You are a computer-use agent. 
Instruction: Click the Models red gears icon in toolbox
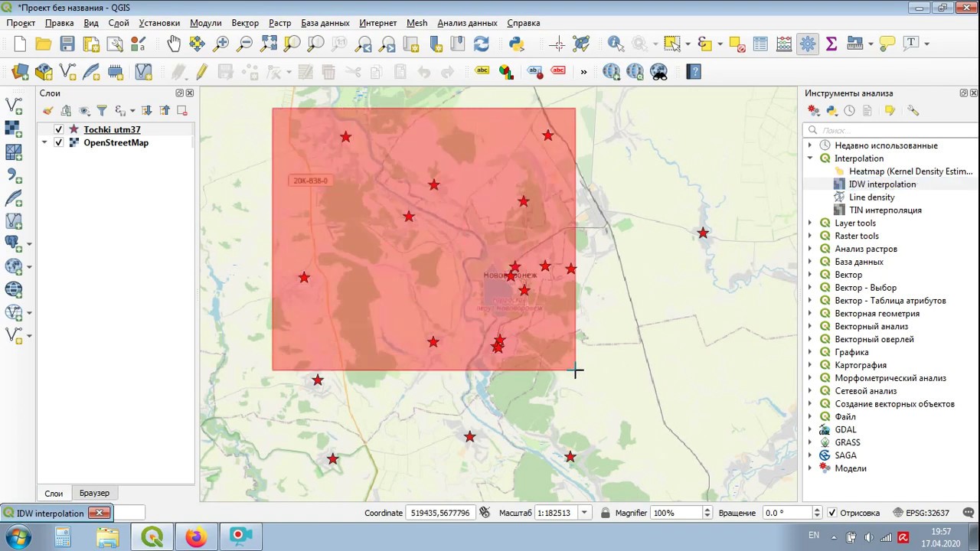coord(814,111)
